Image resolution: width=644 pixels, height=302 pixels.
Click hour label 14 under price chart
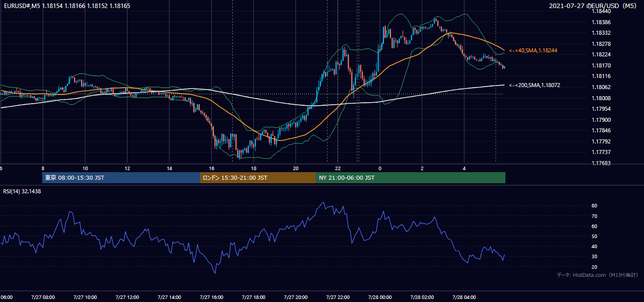pos(169,168)
